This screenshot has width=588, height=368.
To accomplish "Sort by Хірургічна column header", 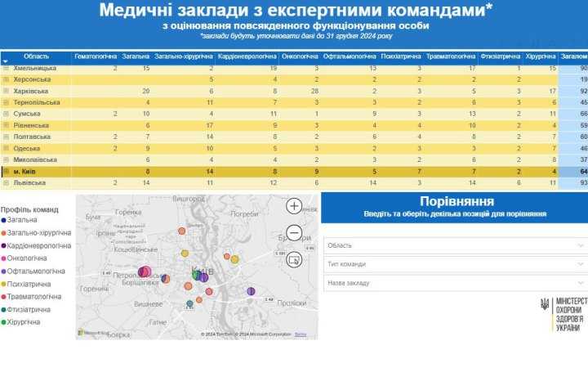I will pyautogui.click(x=541, y=56).
